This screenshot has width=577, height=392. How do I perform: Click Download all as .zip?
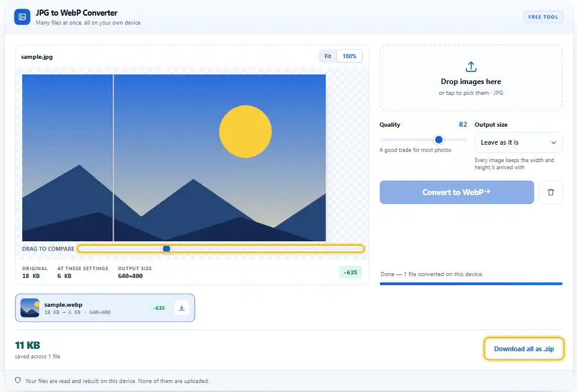(x=524, y=349)
